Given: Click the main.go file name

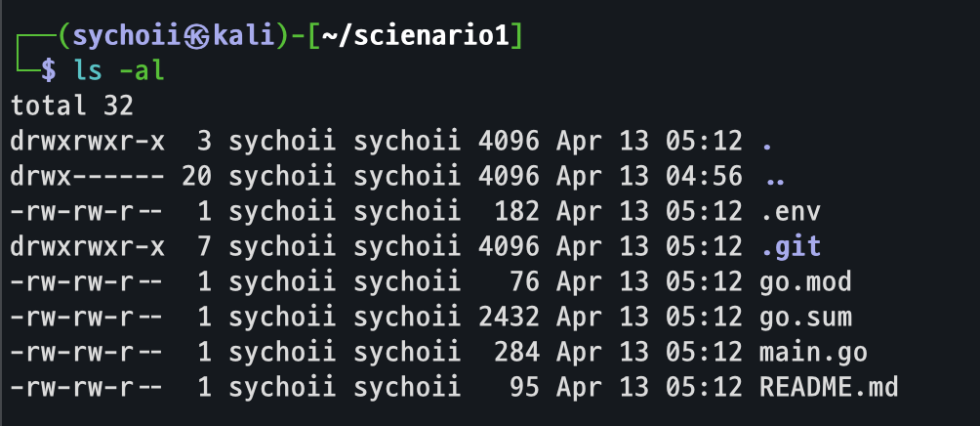Looking at the screenshot, I should click(x=813, y=353).
